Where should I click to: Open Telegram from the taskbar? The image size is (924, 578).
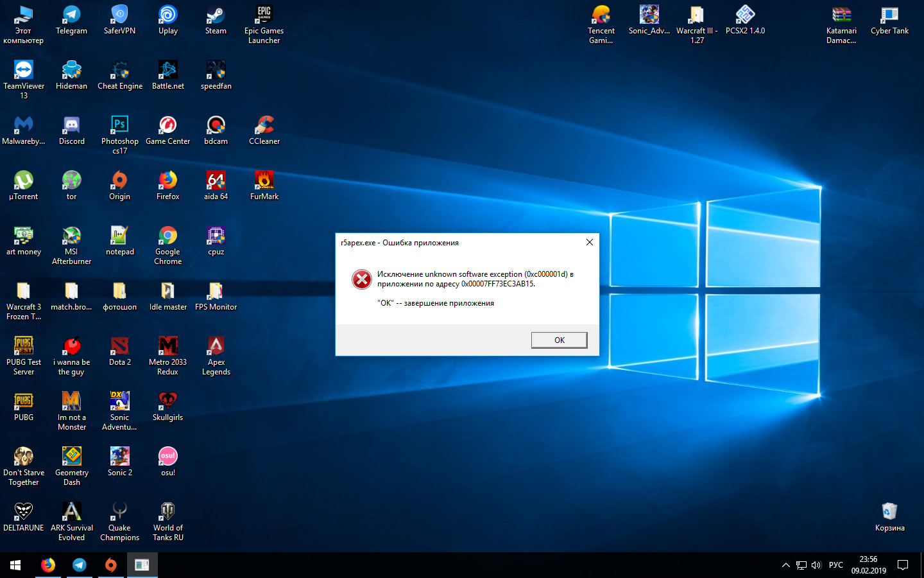[80, 565]
